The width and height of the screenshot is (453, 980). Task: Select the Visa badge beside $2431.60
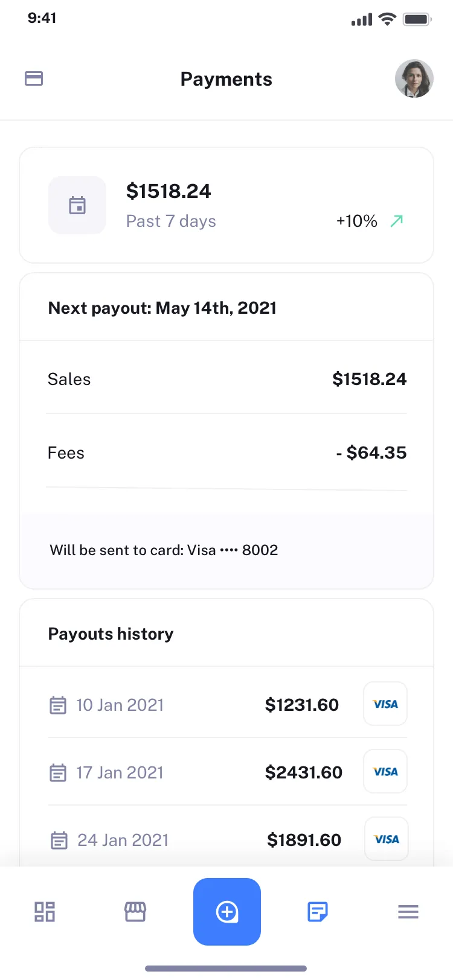click(x=385, y=771)
